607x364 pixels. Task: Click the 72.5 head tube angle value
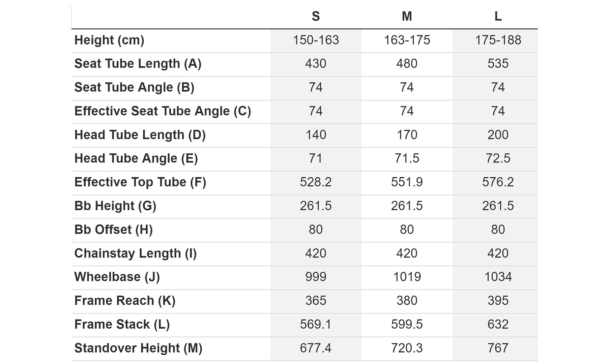[498, 158]
